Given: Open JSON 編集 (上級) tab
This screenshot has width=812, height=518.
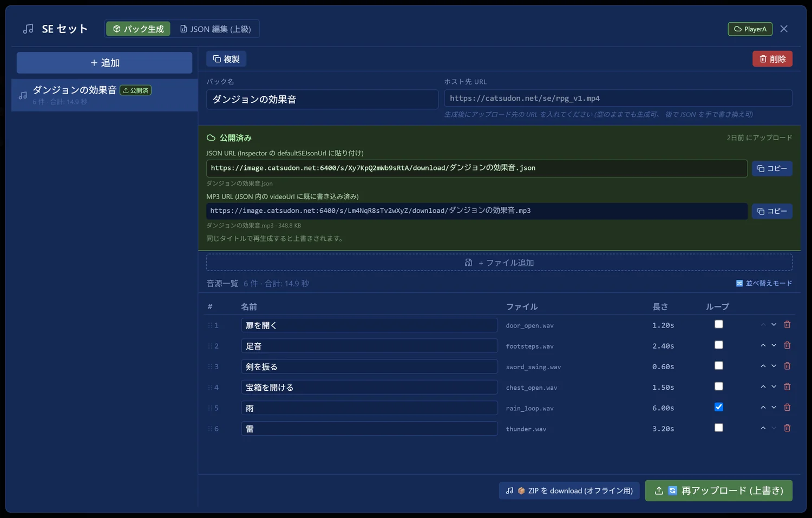Looking at the screenshot, I should pos(215,29).
